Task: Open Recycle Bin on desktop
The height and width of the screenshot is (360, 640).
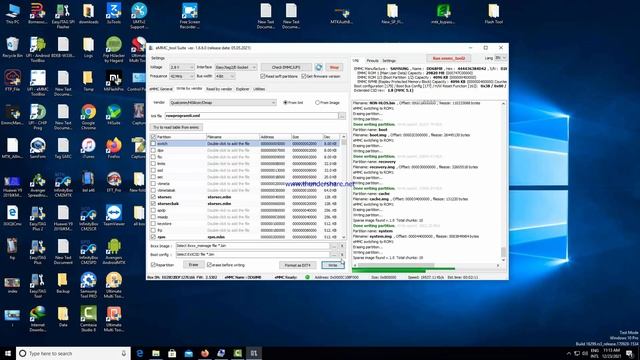Action: click(12, 47)
